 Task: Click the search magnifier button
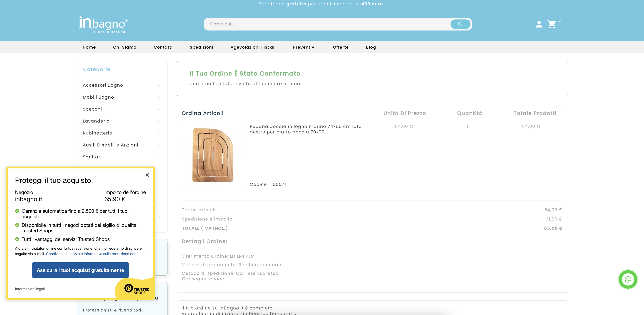(460, 24)
